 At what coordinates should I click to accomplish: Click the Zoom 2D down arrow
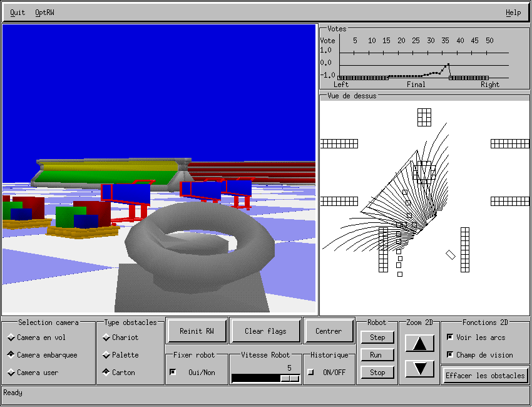point(420,368)
